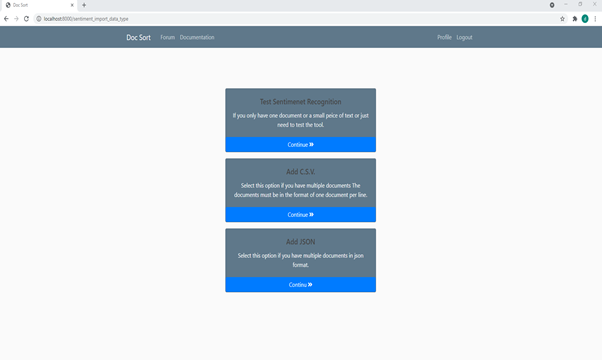The image size is (602, 360).
Task: Open the Documentation navigation link
Action: click(197, 37)
